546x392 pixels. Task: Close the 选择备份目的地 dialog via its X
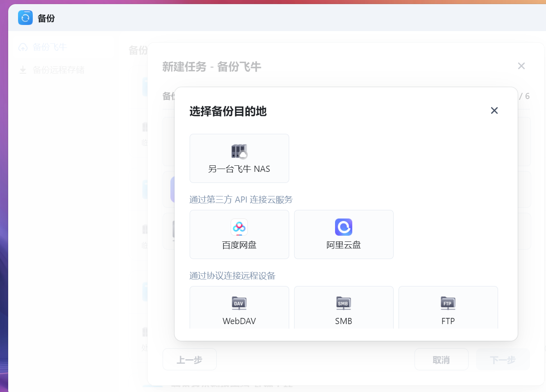494,110
